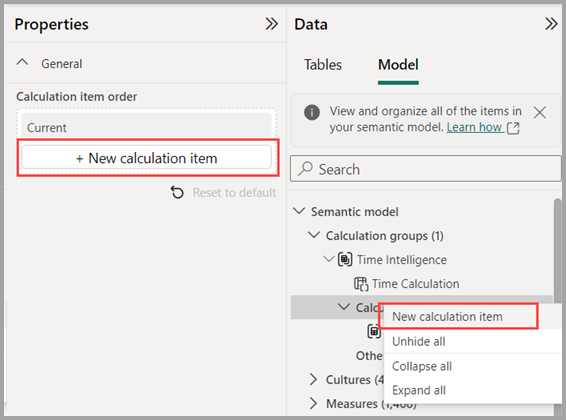Collapse the Properties pane with double chevron
The height and width of the screenshot is (420, 566).
click(x=271, y=24)
